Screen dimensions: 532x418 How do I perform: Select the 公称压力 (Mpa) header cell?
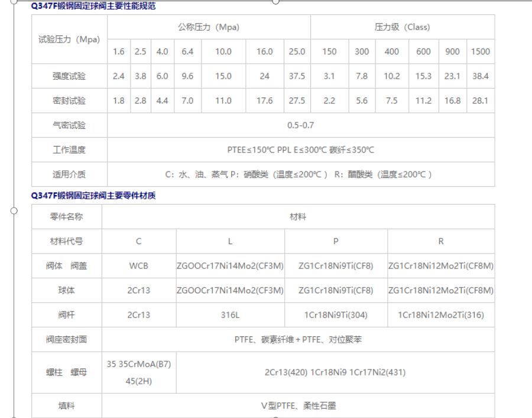209,27
